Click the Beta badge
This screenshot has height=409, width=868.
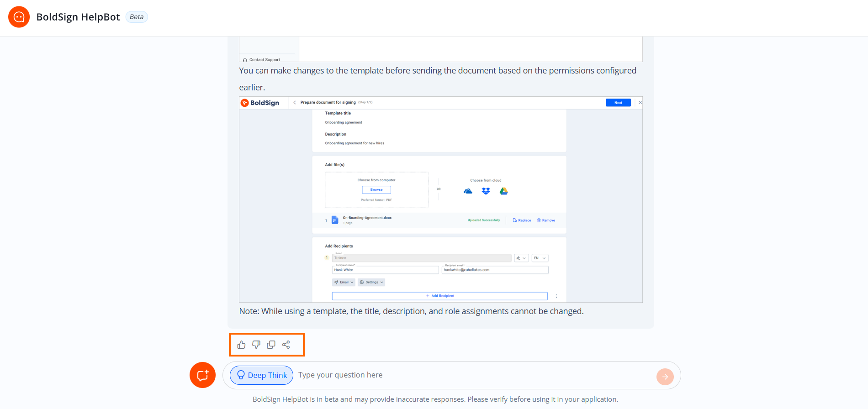137,17
